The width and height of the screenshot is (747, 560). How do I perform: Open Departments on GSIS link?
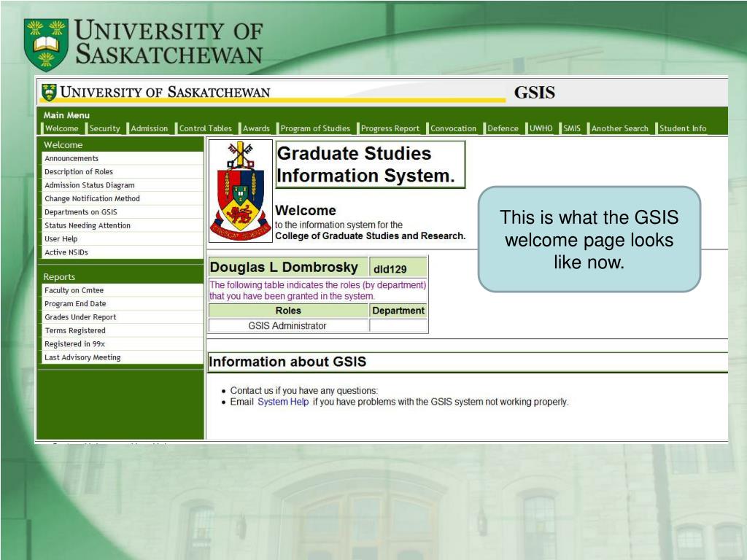123,212
